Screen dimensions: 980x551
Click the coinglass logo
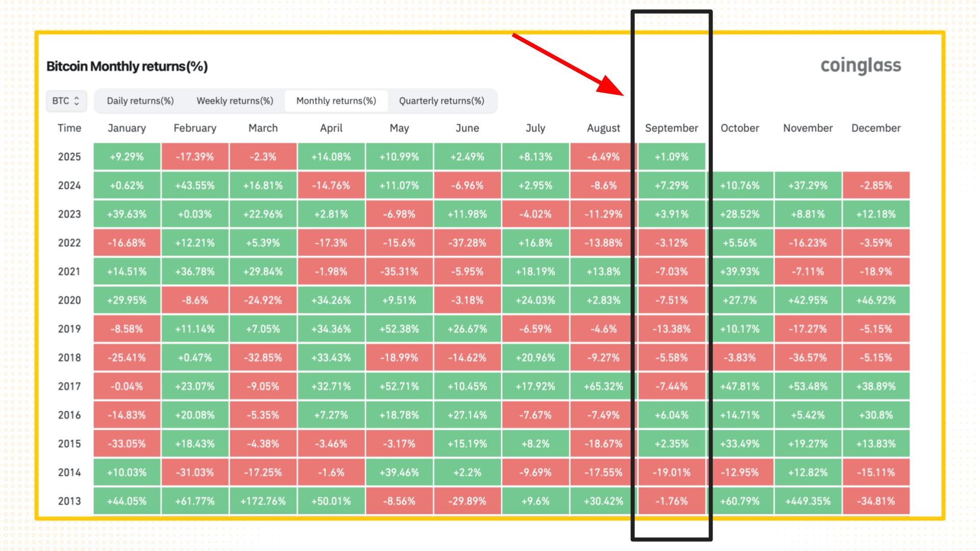861,66
